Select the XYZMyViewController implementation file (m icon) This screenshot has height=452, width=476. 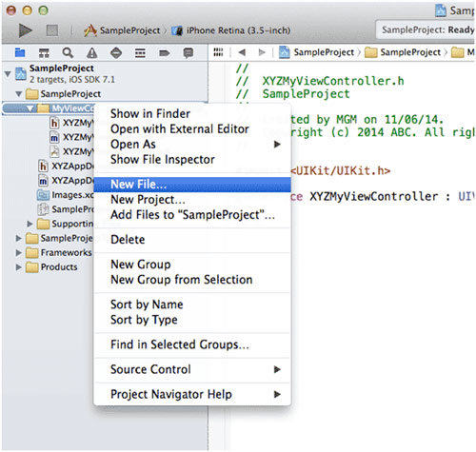pos(71,137)
